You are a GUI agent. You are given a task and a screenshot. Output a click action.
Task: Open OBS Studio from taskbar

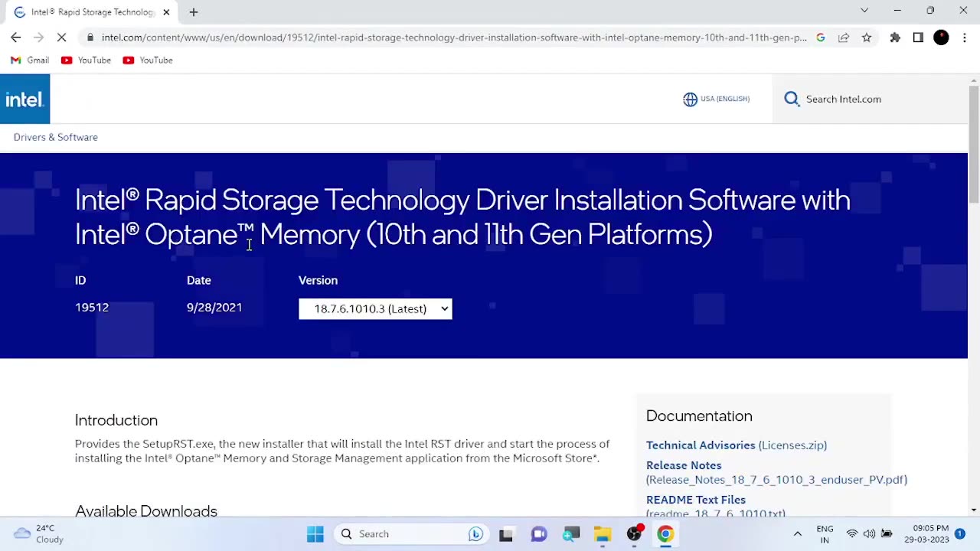click(x=634, y=534)
